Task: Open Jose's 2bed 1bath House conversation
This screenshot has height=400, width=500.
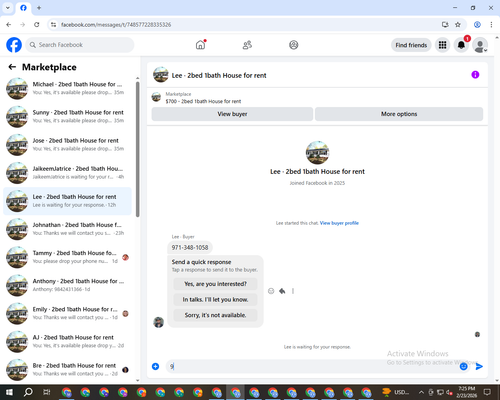Action: pyautogui.click(x=67, y=145)
